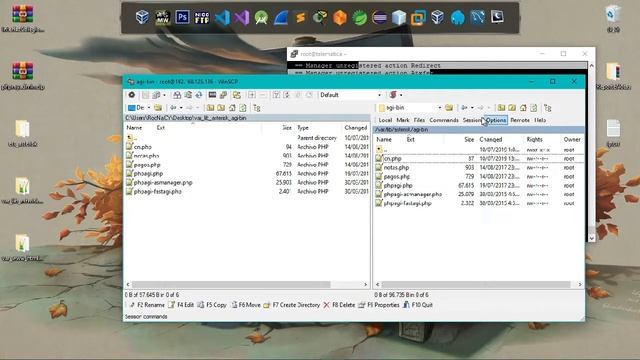Click F6 Move button
640x360 pixels.
pos(246,305)
